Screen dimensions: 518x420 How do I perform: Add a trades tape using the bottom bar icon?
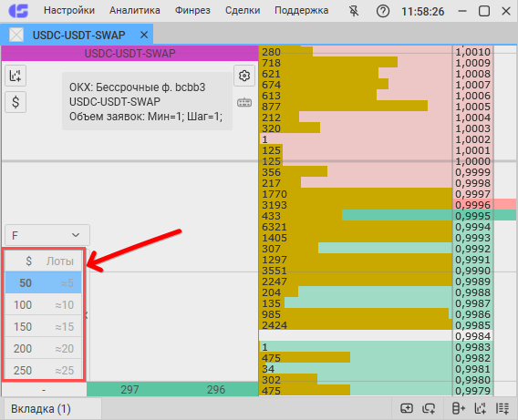(x=502, y=408)
